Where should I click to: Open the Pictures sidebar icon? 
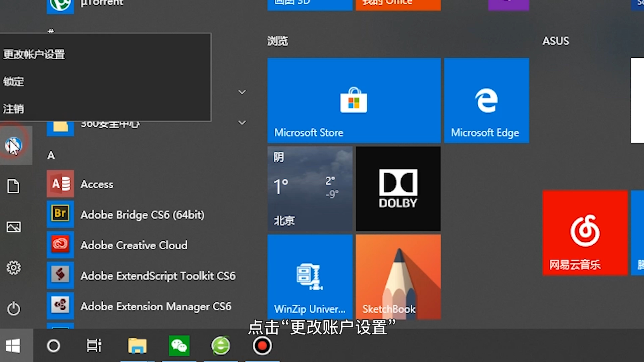click(13, 227)
